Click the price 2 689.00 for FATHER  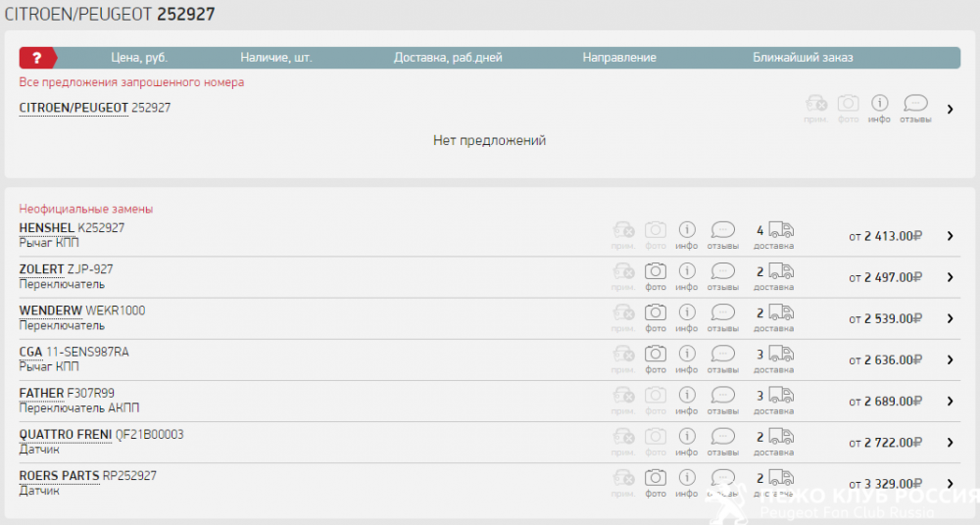[892, 402]
